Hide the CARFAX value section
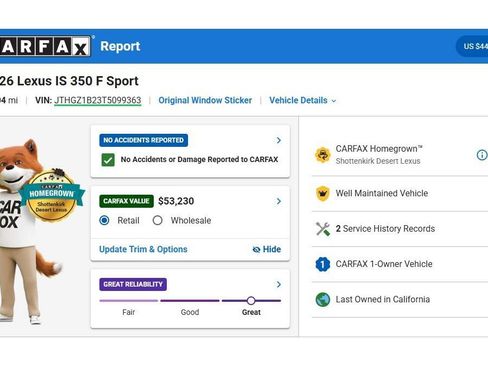The width and height of the screenshot is (488, 366). click(267, 249)
